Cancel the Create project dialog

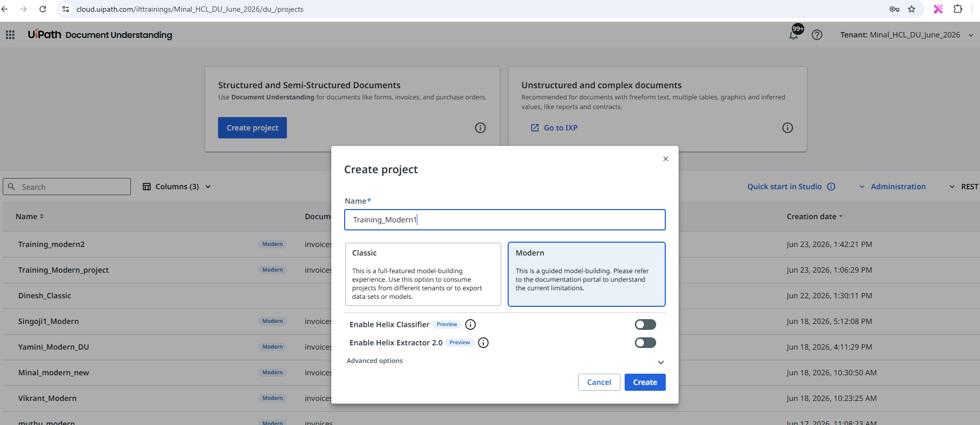599,382
